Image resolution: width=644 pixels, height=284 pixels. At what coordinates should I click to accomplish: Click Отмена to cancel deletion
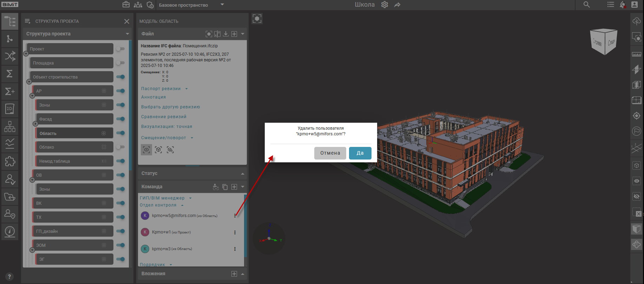330,153
